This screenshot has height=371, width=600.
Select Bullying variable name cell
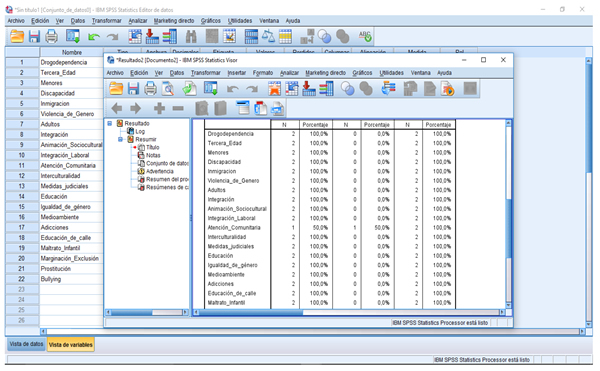71,279
